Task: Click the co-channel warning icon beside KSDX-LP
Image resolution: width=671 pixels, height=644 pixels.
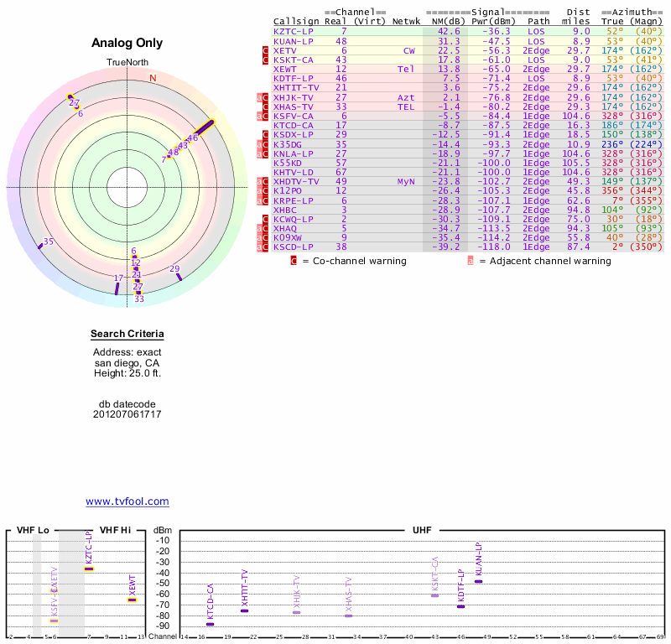Action: click(x=266, y=134)
